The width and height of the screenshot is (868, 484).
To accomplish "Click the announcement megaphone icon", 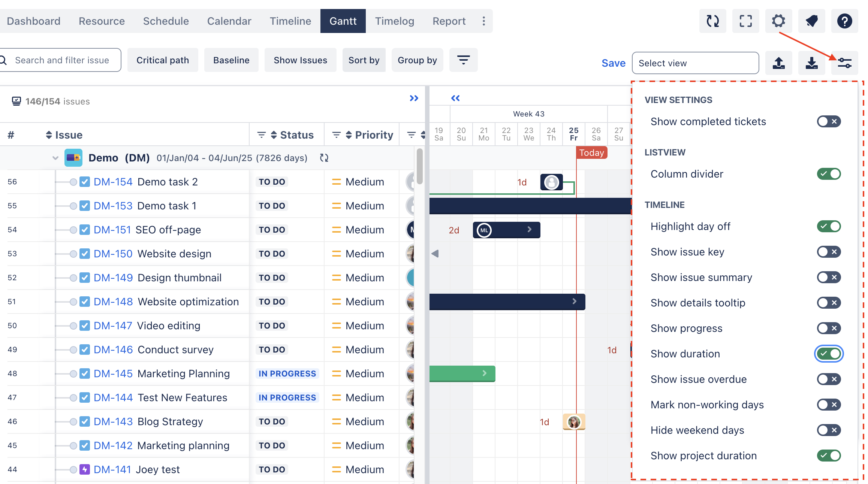I will pos(811,21).
